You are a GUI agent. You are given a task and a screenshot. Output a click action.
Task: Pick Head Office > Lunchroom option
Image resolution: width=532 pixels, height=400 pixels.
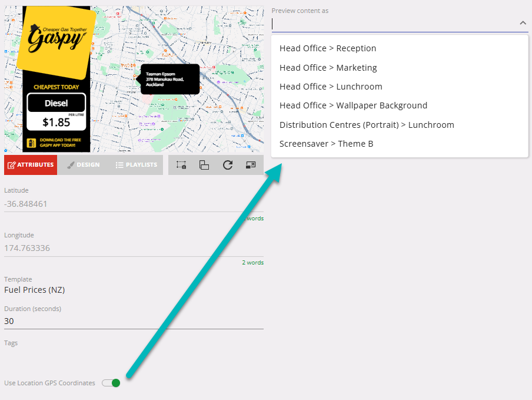331,87
